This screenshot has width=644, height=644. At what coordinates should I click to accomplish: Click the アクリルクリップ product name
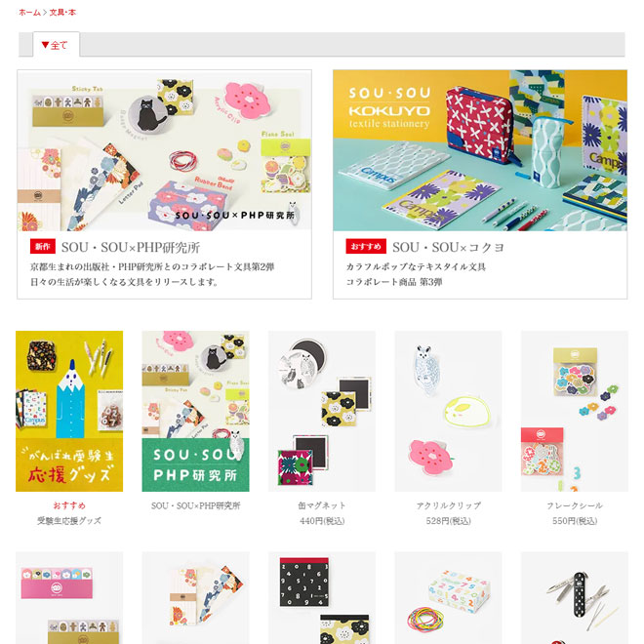click(x=448, y=505)
